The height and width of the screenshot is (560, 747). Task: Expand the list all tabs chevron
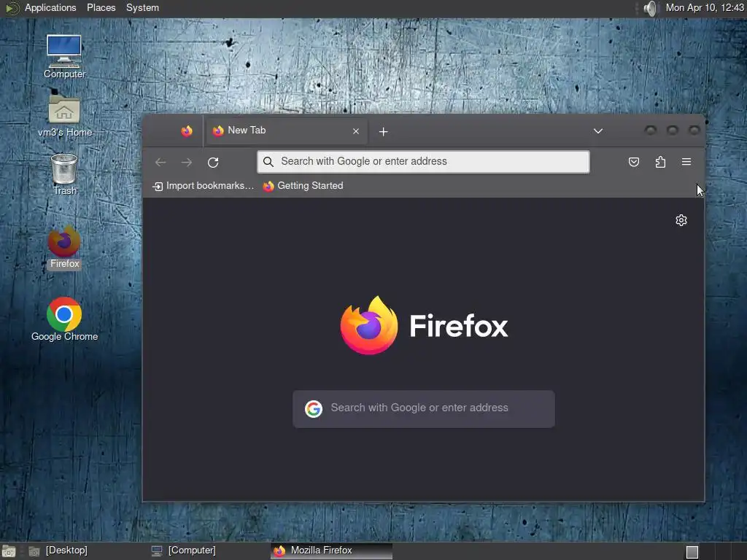(598, 131)
